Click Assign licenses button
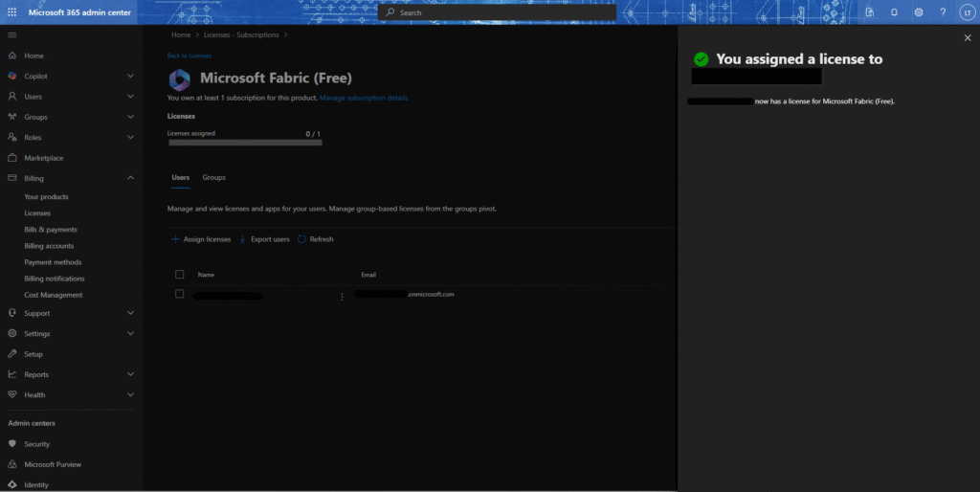Image resolution: width=980 pixels, height=492 pixels. (x=201, y=239)
